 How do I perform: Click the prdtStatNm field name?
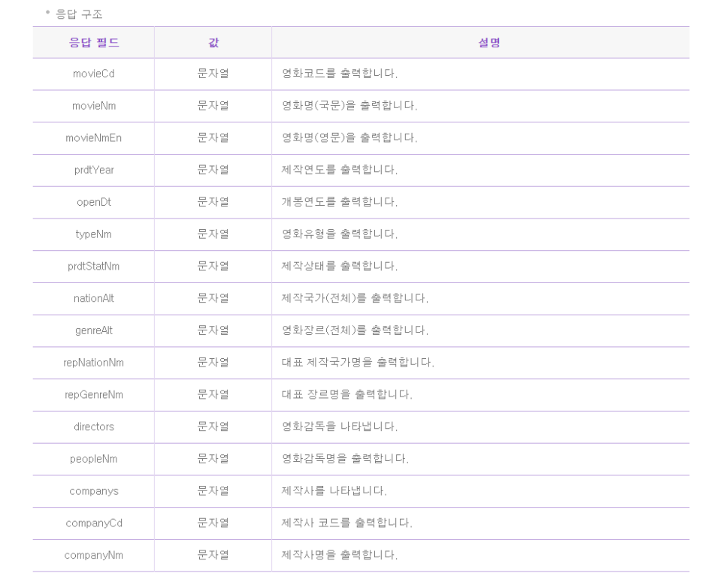click(93, 267)
